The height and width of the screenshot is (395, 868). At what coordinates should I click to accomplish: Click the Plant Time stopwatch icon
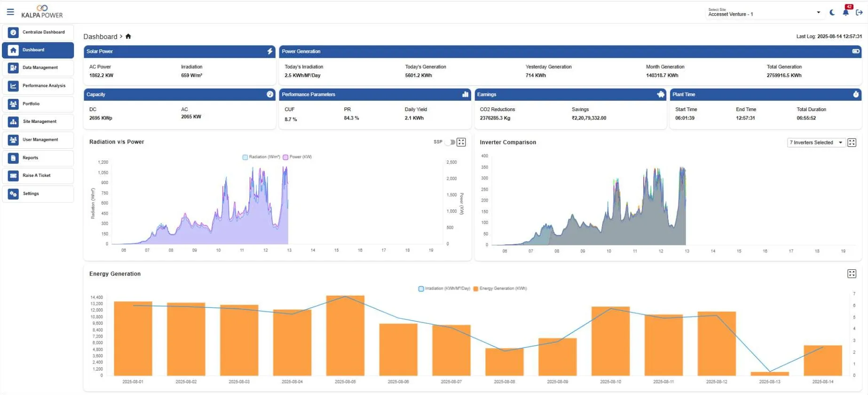pyautogui.click(x=856, y=95)
